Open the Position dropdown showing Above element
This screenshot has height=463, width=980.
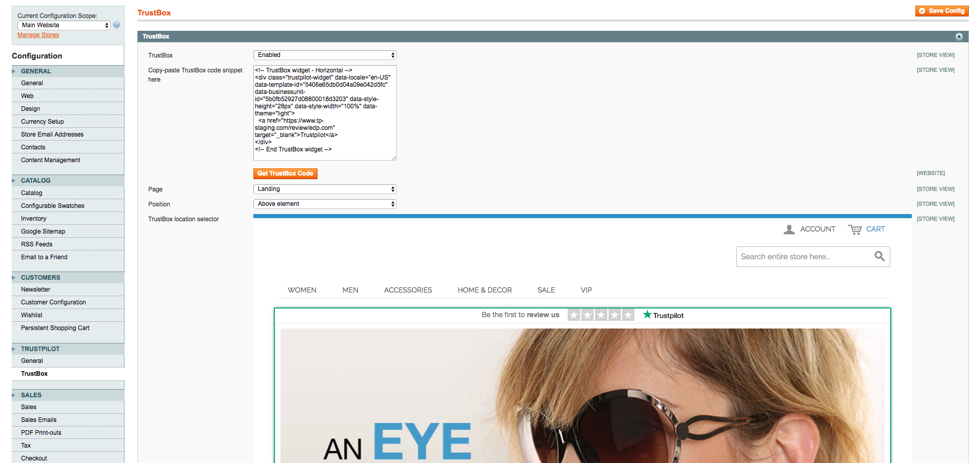point(325,204)
